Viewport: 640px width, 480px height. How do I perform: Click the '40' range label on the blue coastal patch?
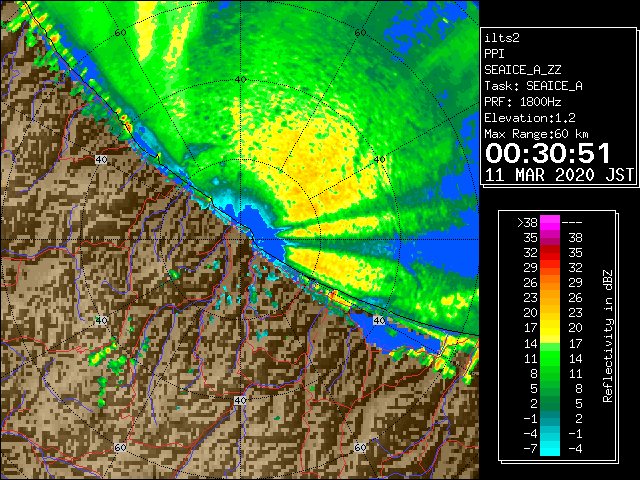point(380,320)
